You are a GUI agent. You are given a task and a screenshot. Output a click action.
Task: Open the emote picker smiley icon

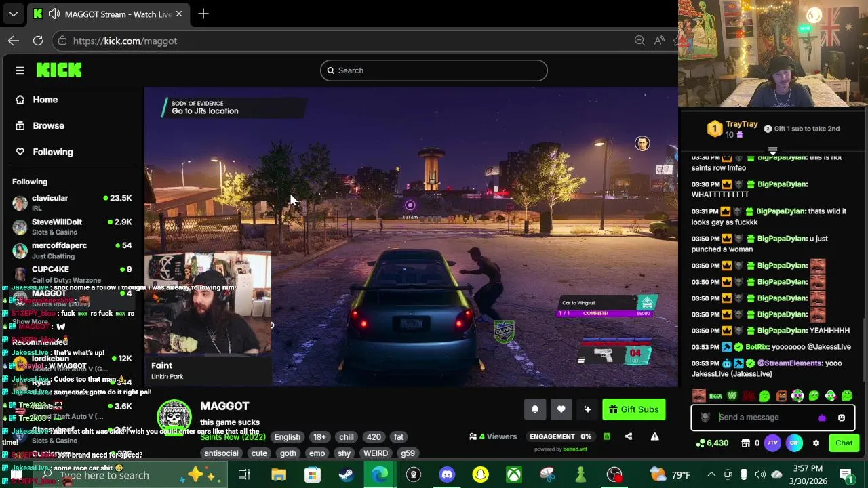(x=842, y=418)
